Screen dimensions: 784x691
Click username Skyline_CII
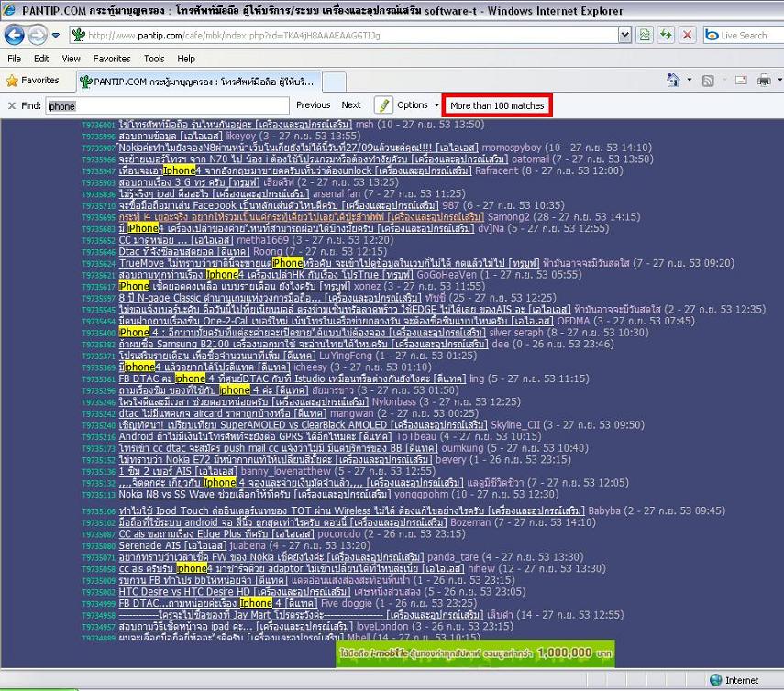pyautogui.click(x=515, y=424)
